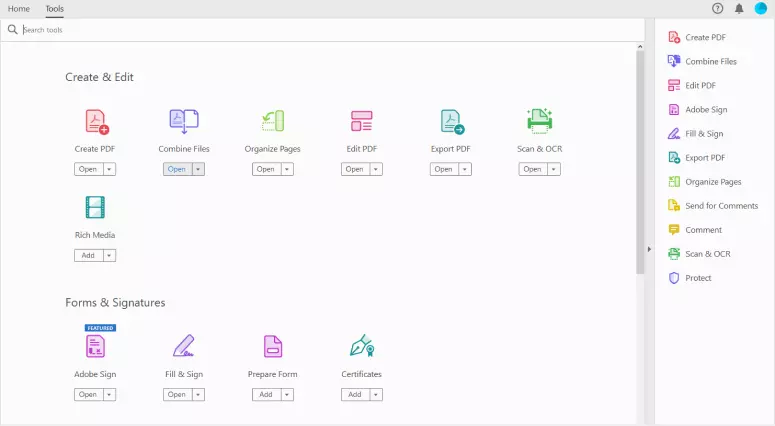
Task: Click Open button under Export PDF
Action: click(444, 169)
